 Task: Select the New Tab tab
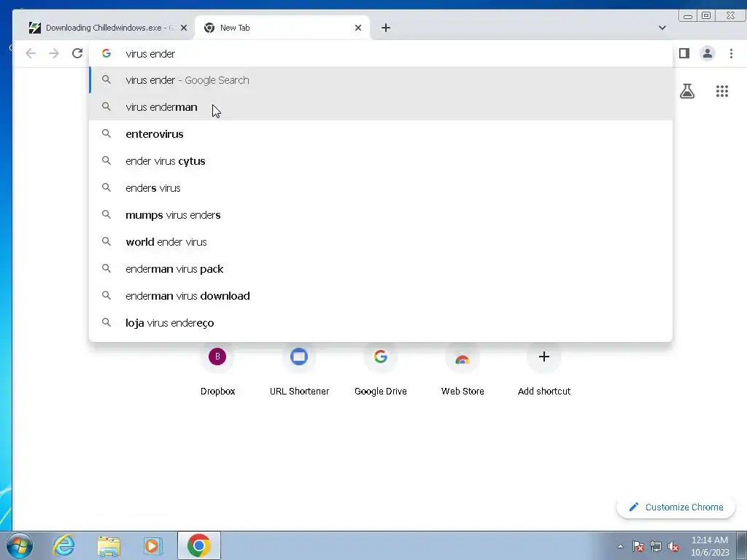(x=282, y=28)
